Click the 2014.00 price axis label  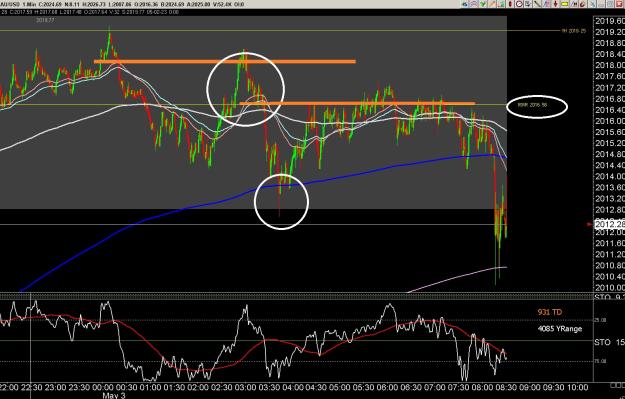pos(609,176)
